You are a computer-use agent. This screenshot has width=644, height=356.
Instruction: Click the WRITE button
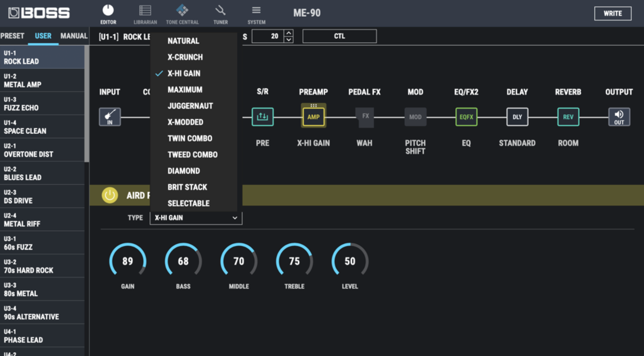[x=612, y=13]
